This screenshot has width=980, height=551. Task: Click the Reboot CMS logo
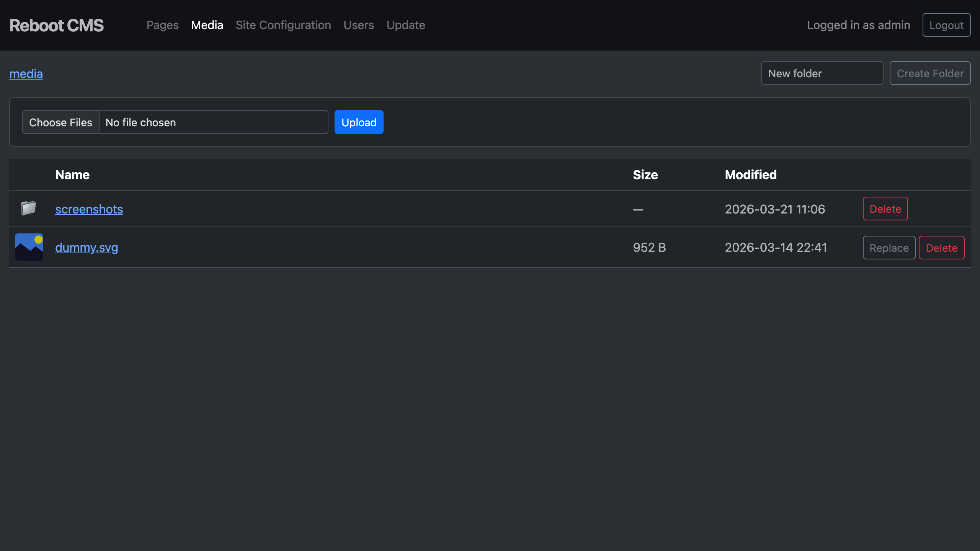tap(57, 25)
